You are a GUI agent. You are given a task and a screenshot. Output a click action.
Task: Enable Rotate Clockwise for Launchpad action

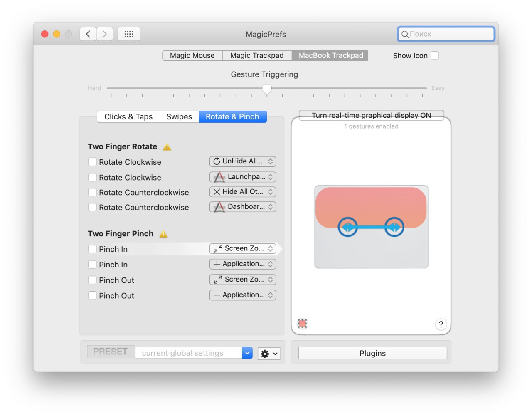(92, 177)
